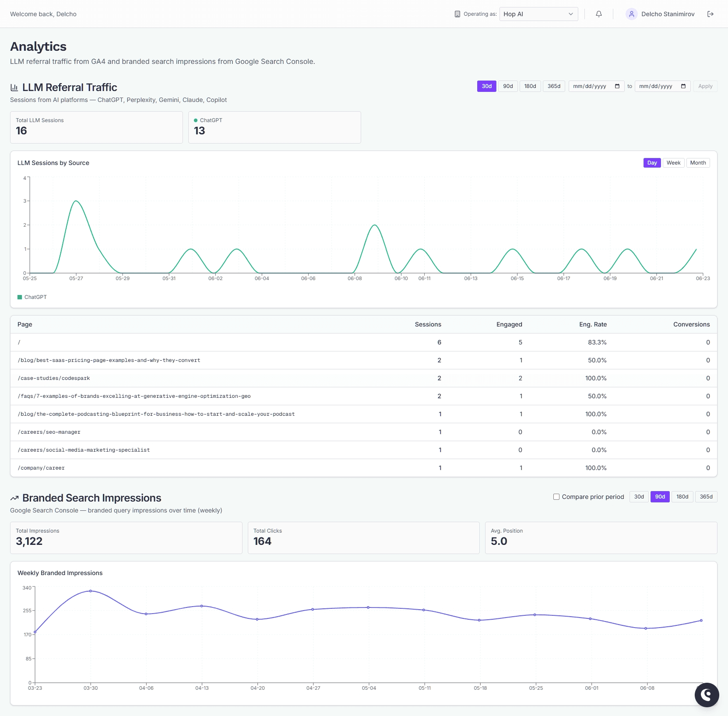Screen dimensions: 728x716
Task: Click the Total Impressions 3,122 card
Action: tap(126, 538)
